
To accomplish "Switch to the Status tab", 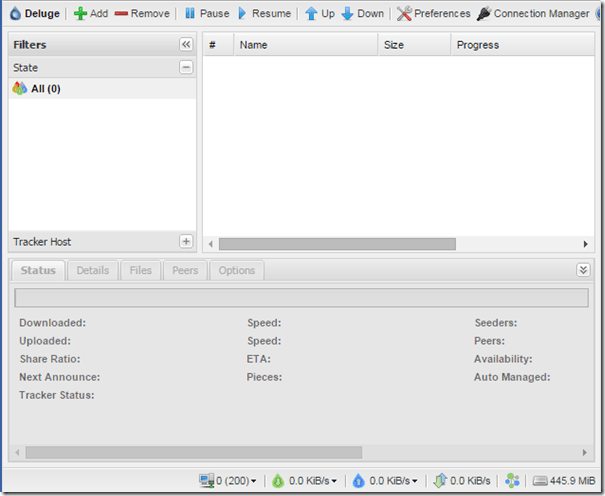I will 38,270.
